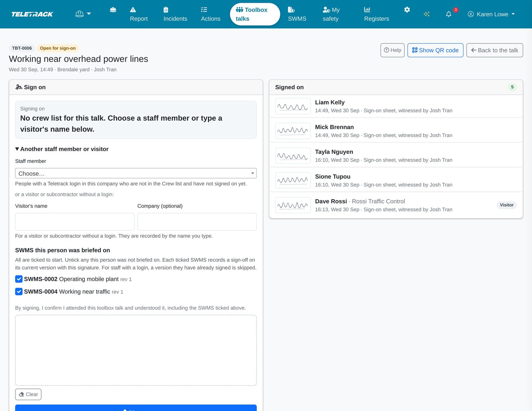Show the QR code
Viewport: 532px width, 411px height.
pyautogui.click(x=435, y=50)
